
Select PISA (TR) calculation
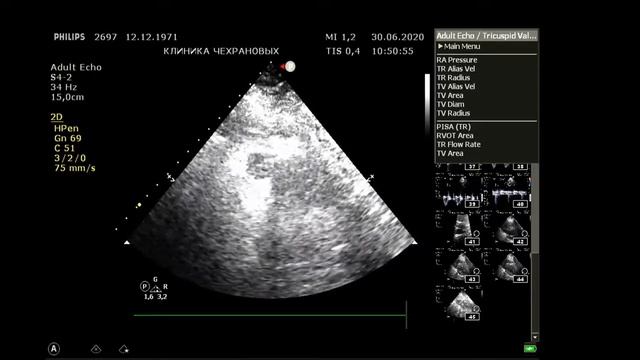453,127
